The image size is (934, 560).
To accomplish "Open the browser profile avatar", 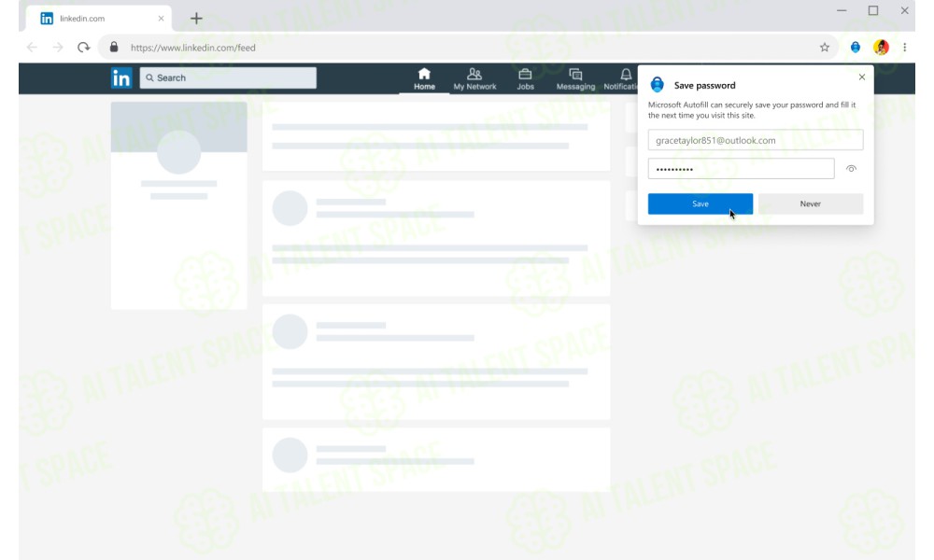I will [881, 48].
